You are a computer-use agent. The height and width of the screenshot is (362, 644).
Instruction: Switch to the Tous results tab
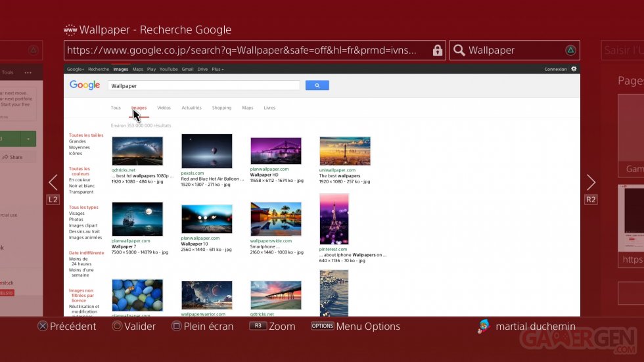click(x=116, y=108)
